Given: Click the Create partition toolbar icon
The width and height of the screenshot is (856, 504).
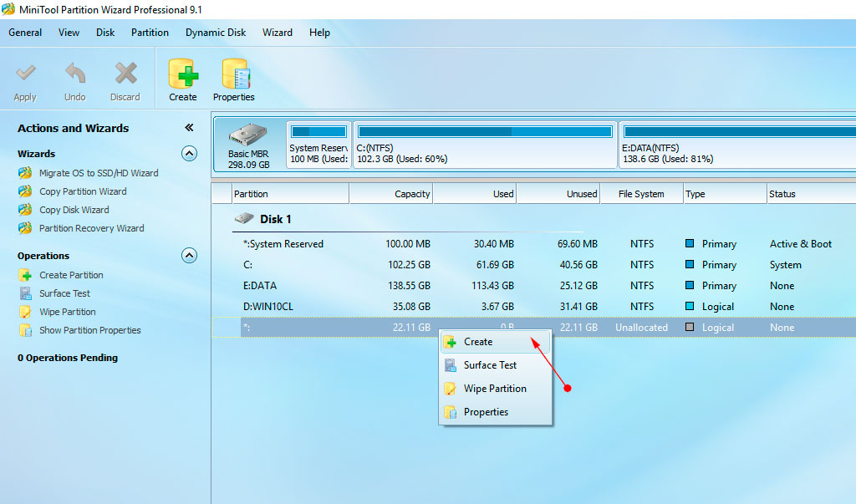Looking at the screenshot, I should coord(183,74).
